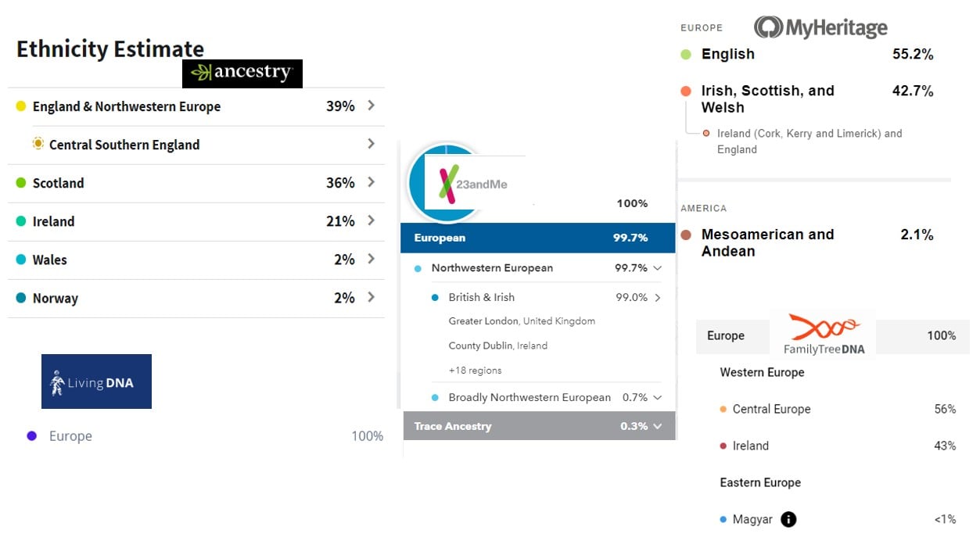Click the County Dublin, Ireland link
This screenshot has width=980, height=548.
click(497, 346)
